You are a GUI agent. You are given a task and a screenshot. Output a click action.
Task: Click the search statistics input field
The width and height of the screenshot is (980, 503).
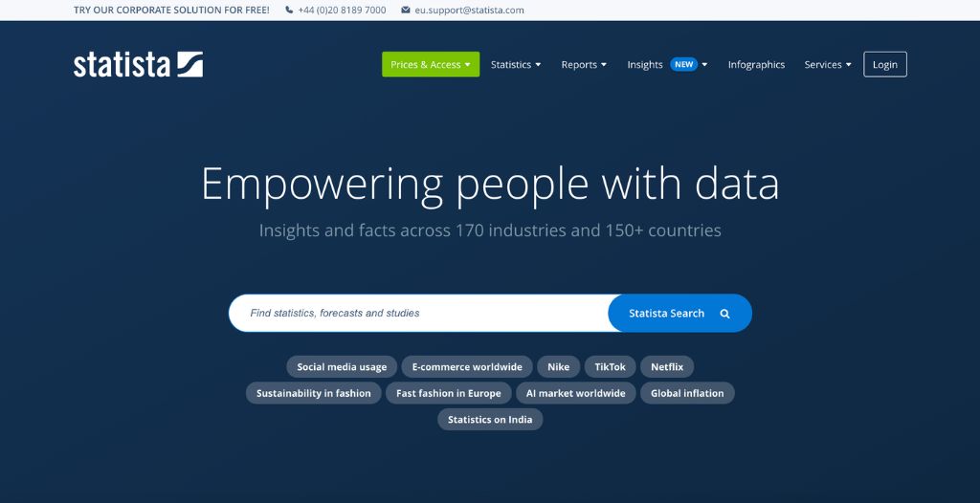(x=418, y=313)
